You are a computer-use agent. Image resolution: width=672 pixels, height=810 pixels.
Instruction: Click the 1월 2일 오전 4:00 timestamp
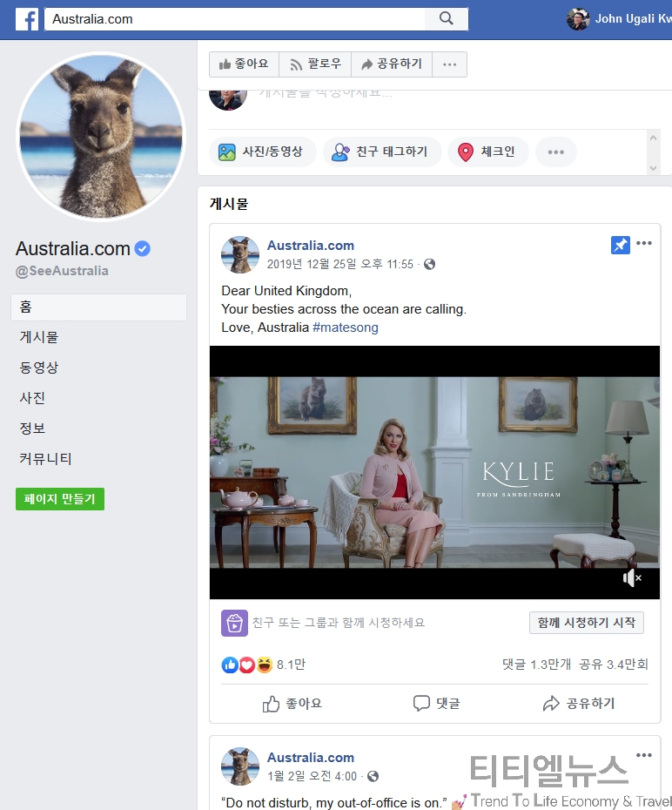(312, 776)
